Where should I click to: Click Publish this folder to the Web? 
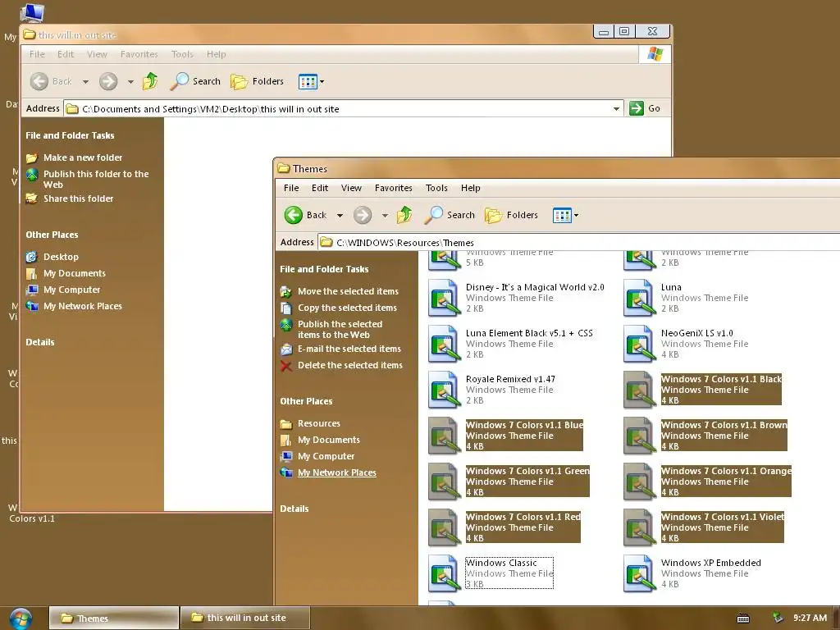pyautogui.click(x=97, y=180)
